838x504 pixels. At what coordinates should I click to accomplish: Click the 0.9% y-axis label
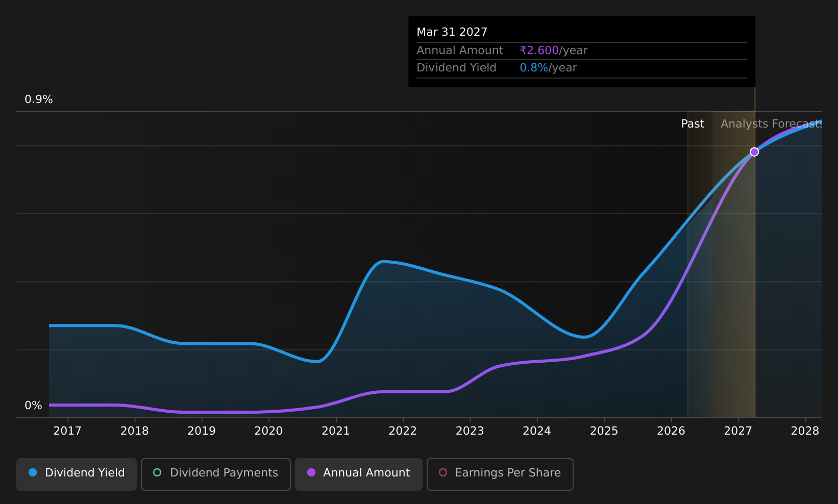point(39,99)
